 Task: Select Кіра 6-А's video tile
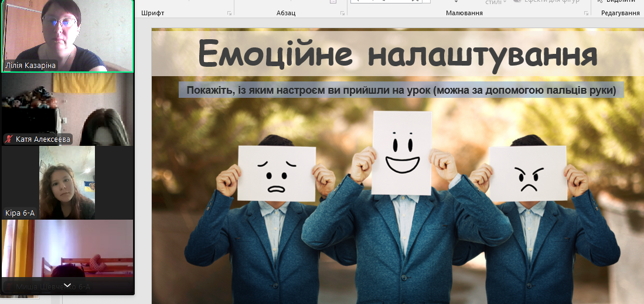[x=67, y=183]
